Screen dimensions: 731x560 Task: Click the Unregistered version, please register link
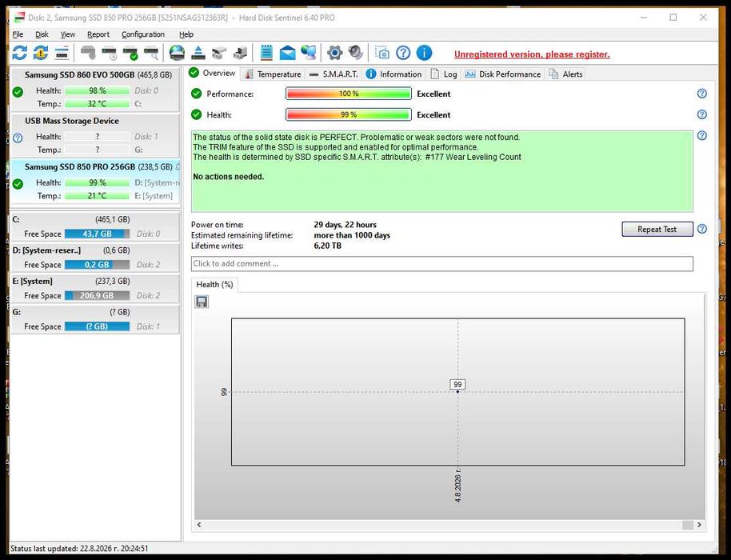point(532,54)
